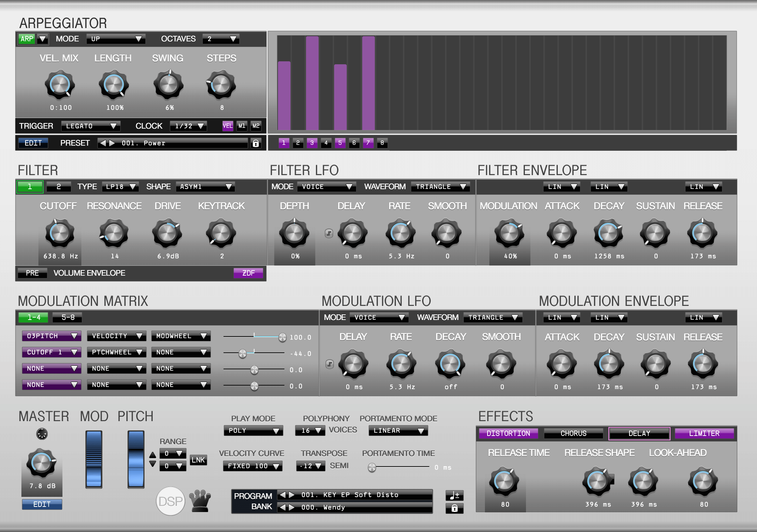The width and height of the screenshot is (757, 532).
Task: Go to next arpeggiator preset arrow
Action: [x=112, y=143]
